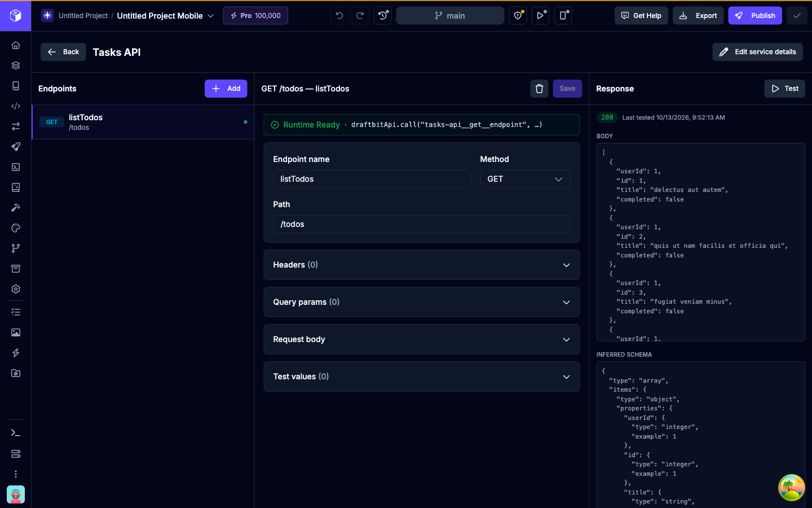The height and width of the screenshot is (508, 812).
Task: Open the checklist icon in sidebar
Action: (x=16, y=312)
